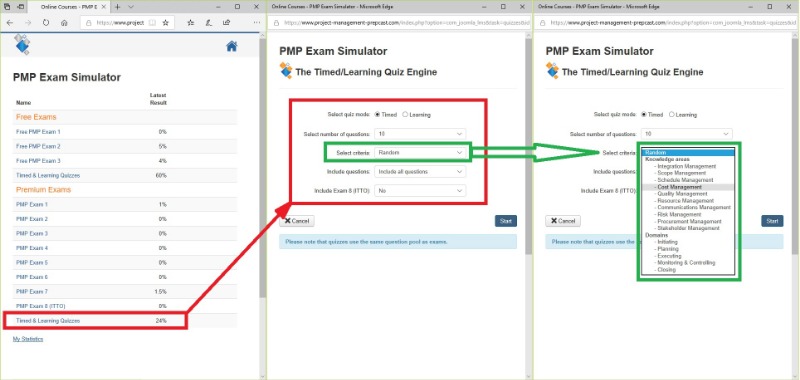
Task: Go forward in left browser window
Action: [x=28, y=23]
